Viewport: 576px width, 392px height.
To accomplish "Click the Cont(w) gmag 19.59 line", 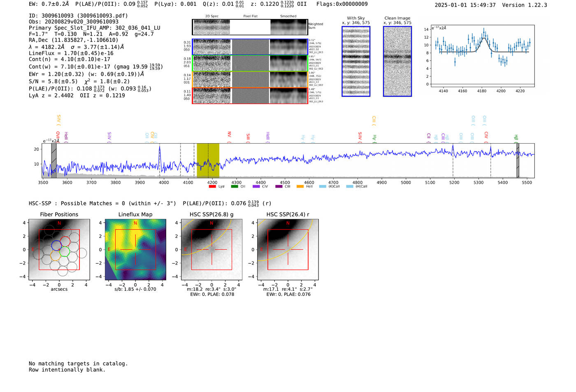I will pyautogui.click(x=96, y=67).
